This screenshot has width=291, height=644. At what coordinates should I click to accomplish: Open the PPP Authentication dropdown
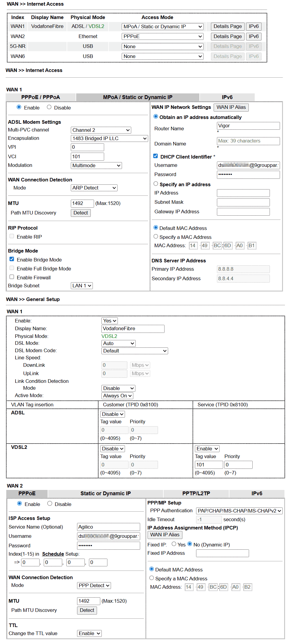tap(240, 511)
